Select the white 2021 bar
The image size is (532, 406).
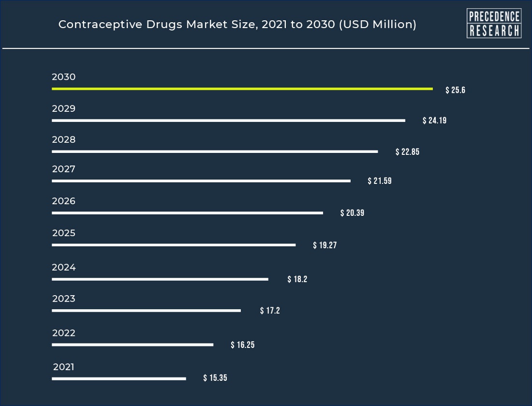[118, 378]
